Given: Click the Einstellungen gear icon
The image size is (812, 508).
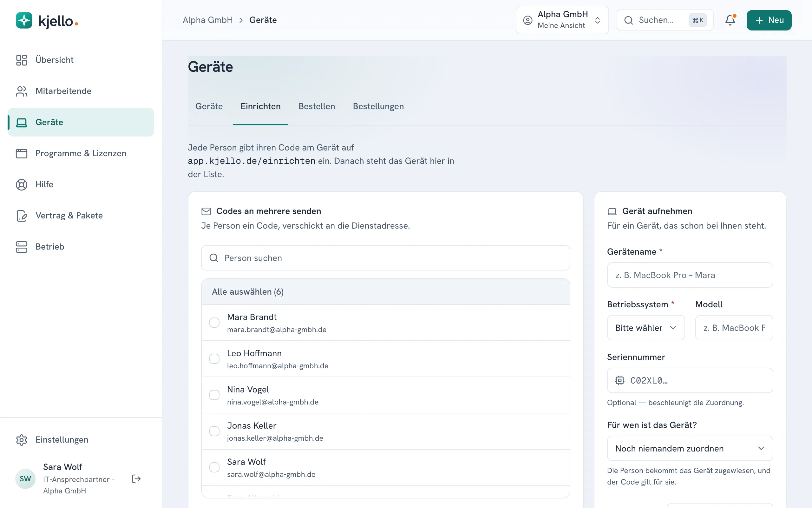Looking at the screenshot, I should tap(22, 440).
